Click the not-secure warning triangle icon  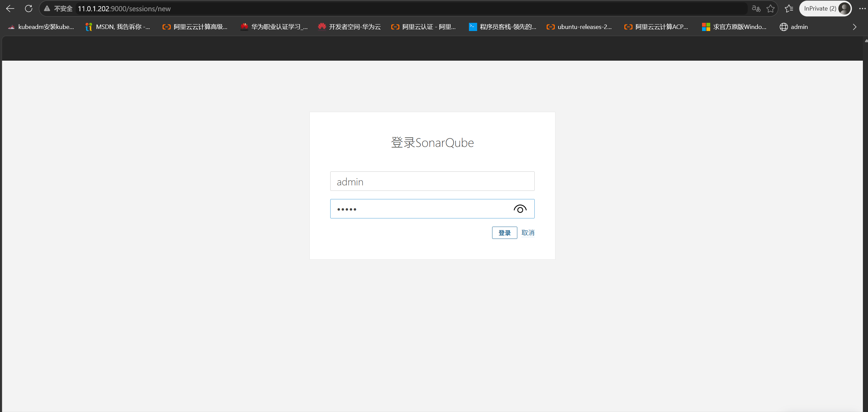47,9
